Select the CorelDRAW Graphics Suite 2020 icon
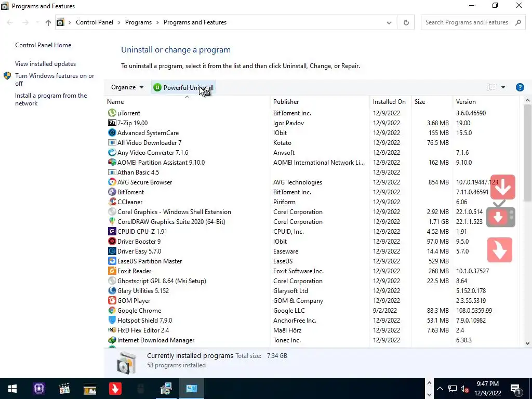532x399 pixels. tap(112, 221)
